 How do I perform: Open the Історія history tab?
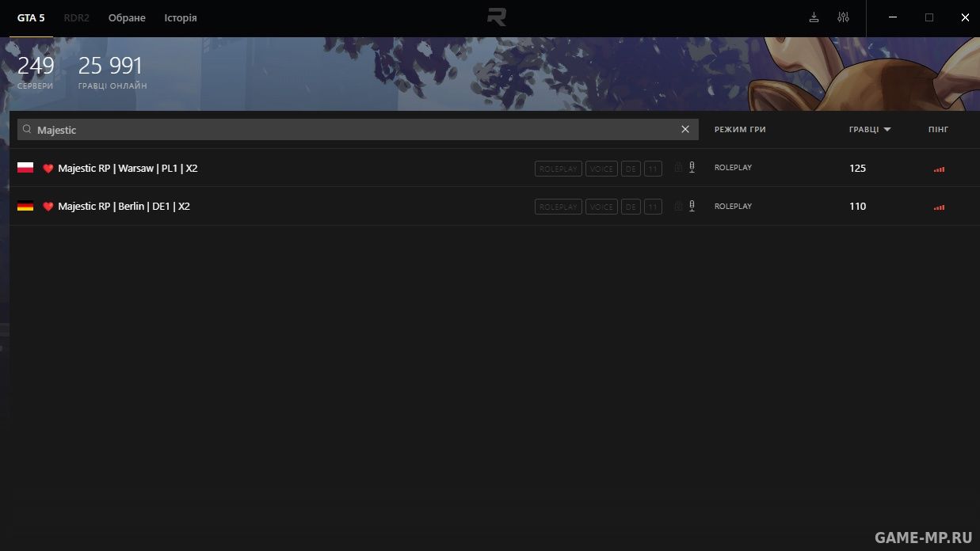(x=181, y=17)
